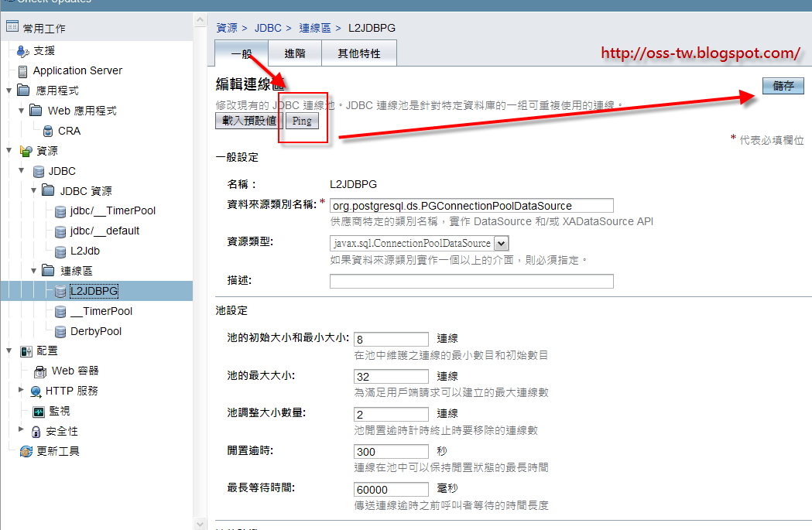The width and height of the screenshot is (812, 530).
Task: Click the 更新工具 update icon
Action: pyautogui.click(x=26, y=451)
